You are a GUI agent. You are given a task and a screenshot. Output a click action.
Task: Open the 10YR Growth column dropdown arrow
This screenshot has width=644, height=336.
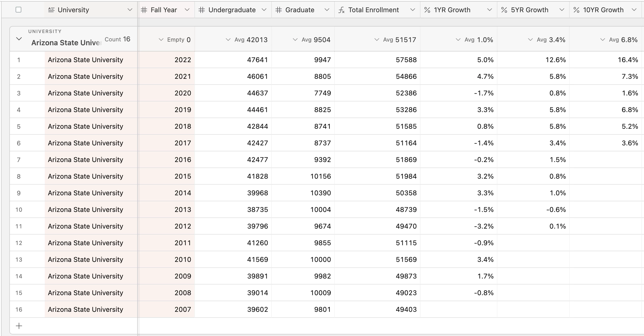pos(634,10)
